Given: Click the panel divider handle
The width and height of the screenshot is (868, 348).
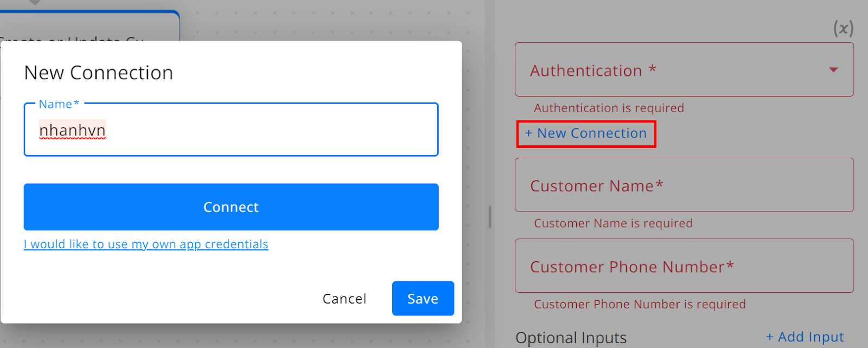Looking at the screenshot, I should pyautogui.click(x=490, y=217).
